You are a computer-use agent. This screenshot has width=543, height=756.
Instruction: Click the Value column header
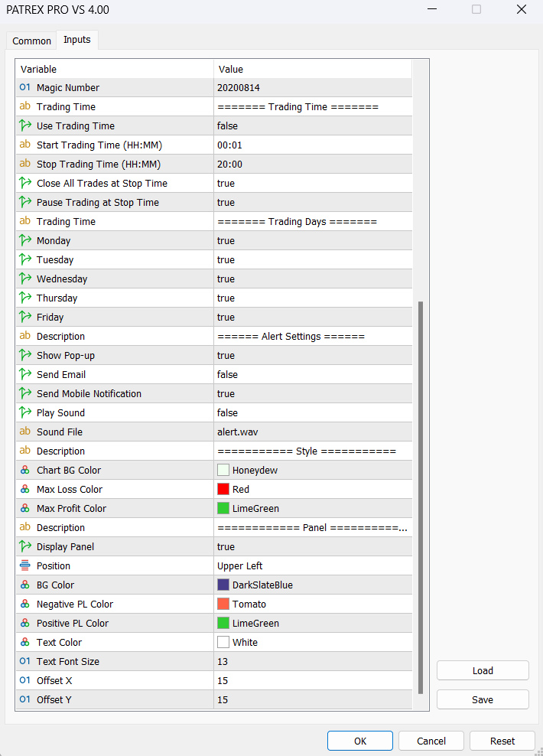tap(313, 69)
